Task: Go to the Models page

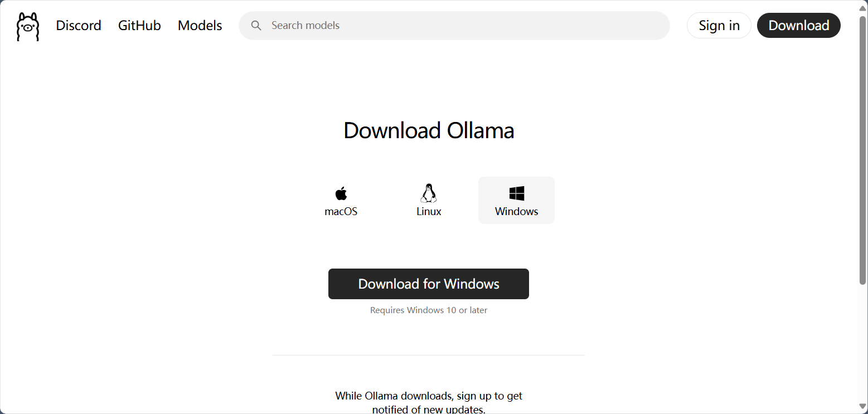Action: pyautogui.click(x=200, y=26)
